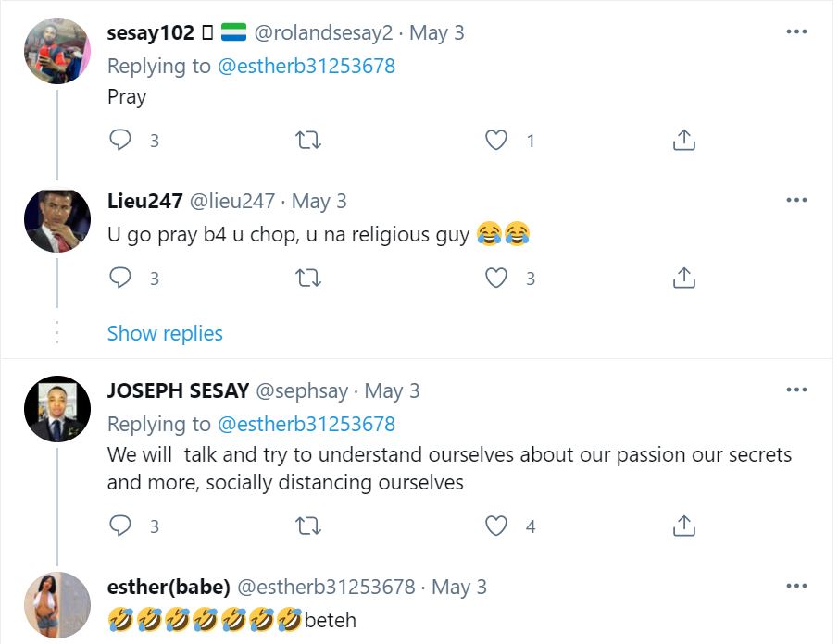Share JOSEPH SESAY's tweet

(x=683, y=526)
